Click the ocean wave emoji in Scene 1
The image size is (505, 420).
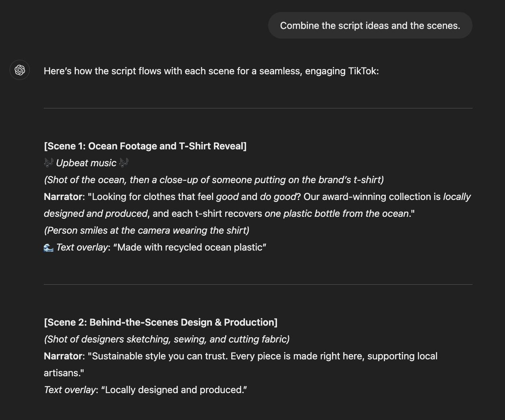click(49, 247)
